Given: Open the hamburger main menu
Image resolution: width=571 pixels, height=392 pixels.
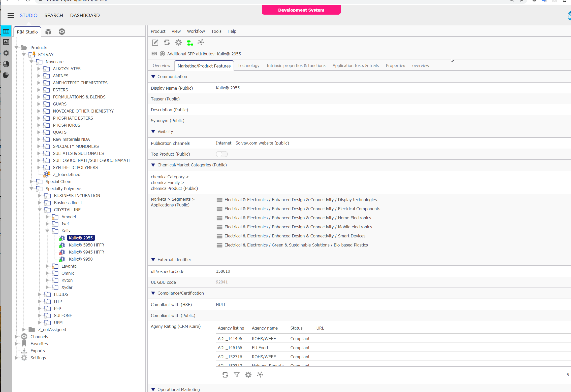Looking at the screenshot, I should pyautogui.click(x=11, y=16).
